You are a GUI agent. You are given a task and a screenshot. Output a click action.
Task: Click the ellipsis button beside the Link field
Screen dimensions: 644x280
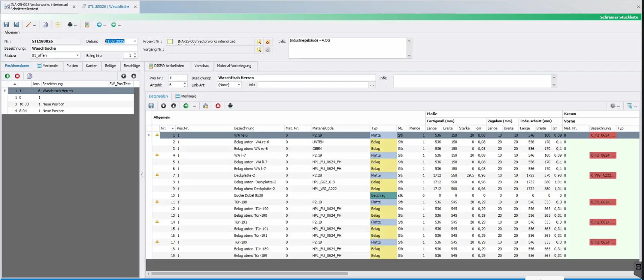(372, 85)
